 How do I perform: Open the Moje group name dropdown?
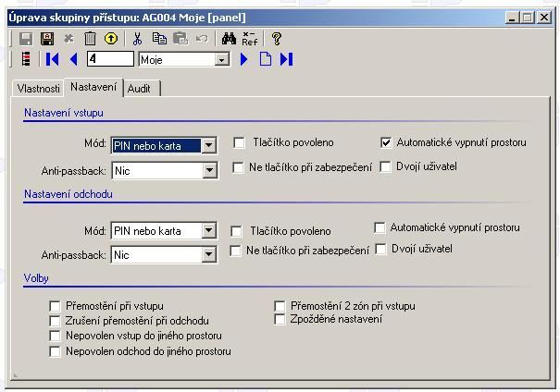(x=221, y=59)
